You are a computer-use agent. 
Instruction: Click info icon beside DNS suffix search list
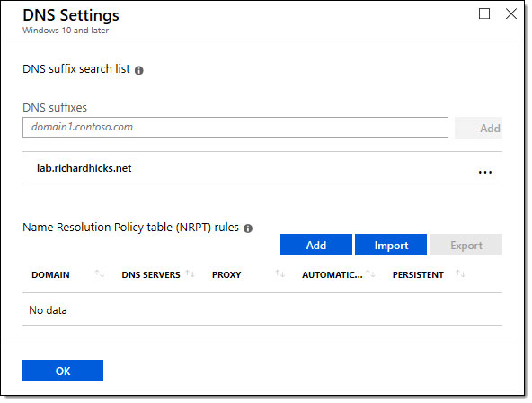139,70
